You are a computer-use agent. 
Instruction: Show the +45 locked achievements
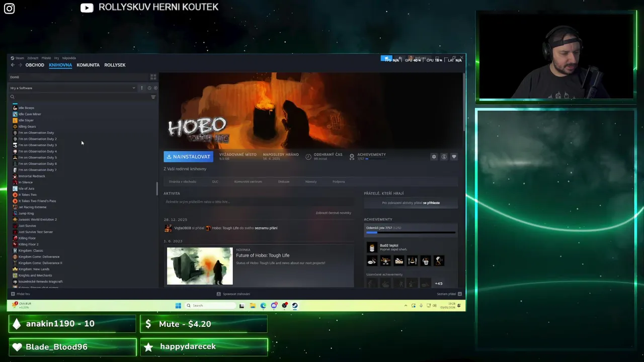tap(439, 283)
